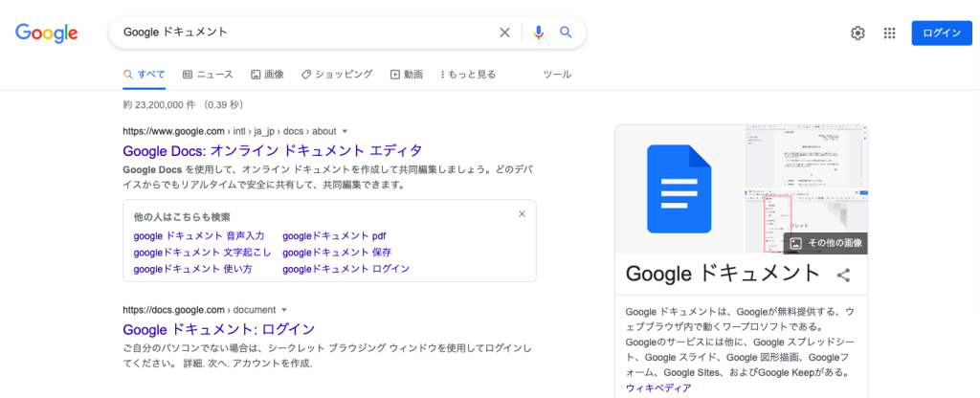Viewport: 980px width, 398px height.
Task: Switch to the 画像 tab
Action: [268, 75]
